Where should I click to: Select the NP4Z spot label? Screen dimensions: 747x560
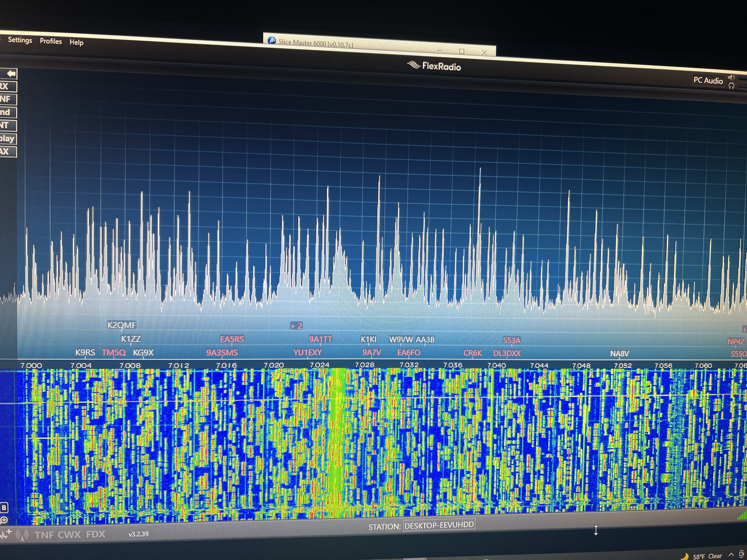pyautogui.click(x=736, y=342)
